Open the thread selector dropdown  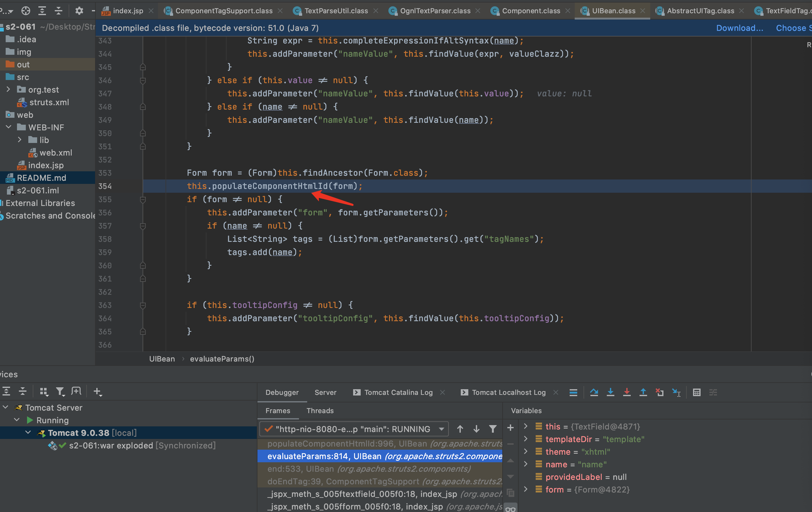[x=354, y=429]
